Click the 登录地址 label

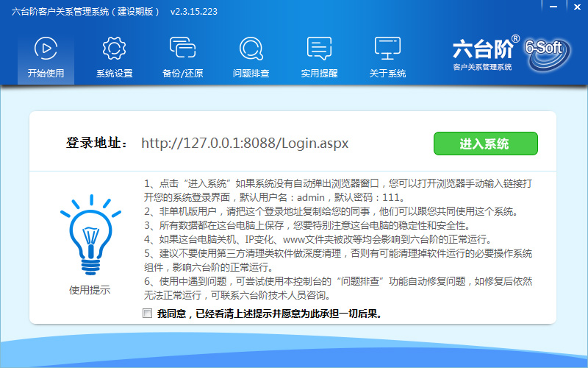point(97,143)
